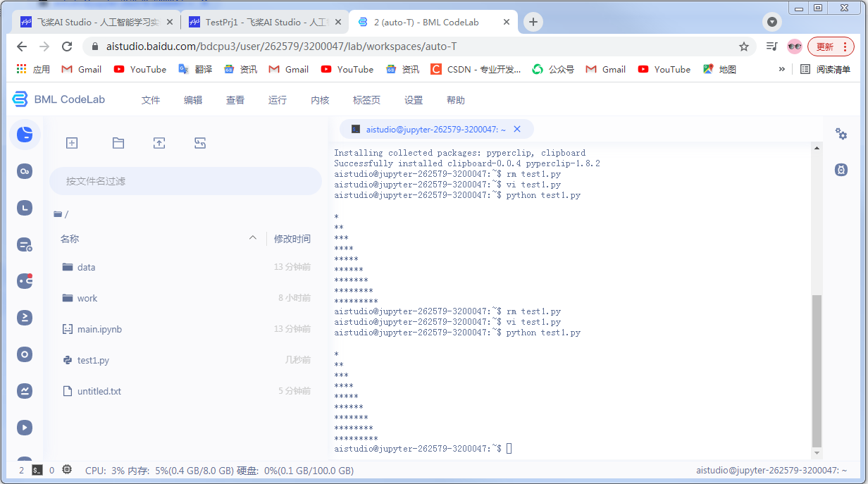
Task: Click the new folder icon
Action: pos(118,142)
